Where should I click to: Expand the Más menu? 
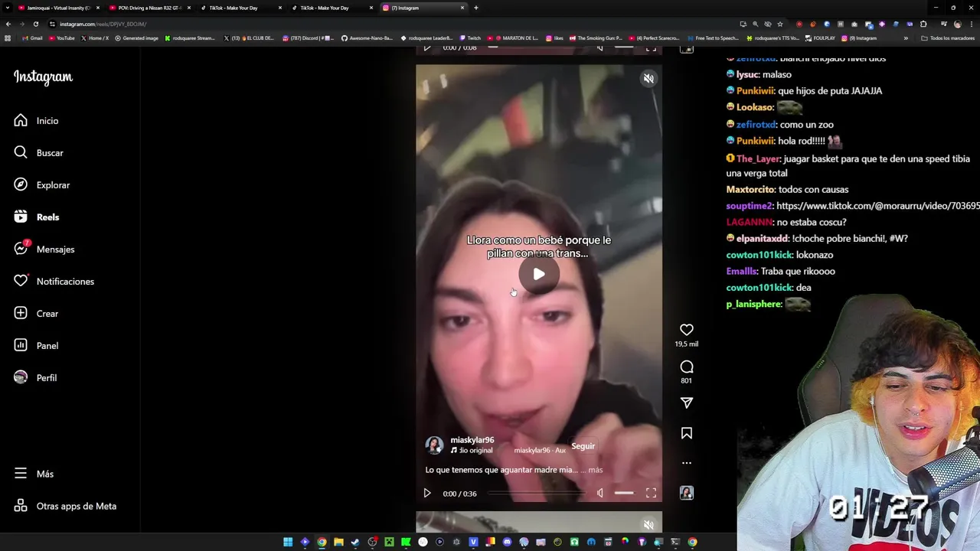[34, 474]
